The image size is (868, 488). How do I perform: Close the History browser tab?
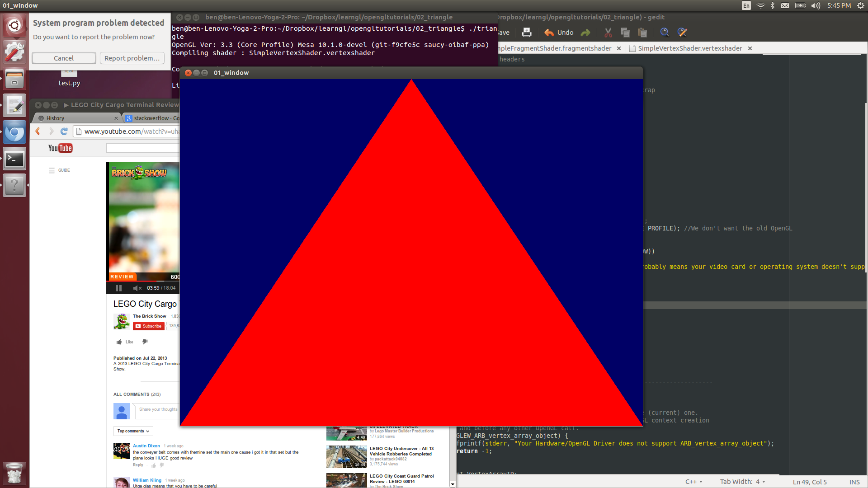click(x=116, y=118)
